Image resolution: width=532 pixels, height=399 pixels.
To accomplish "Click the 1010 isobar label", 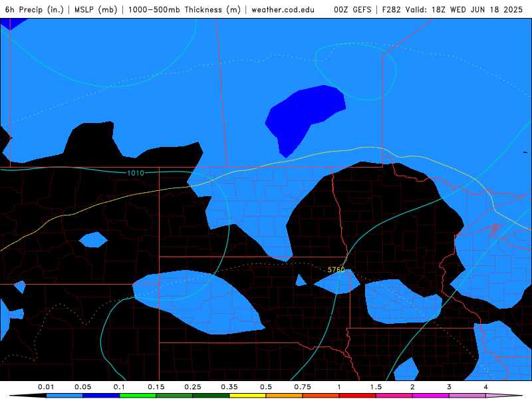I will pyautogui.click(x=136, y=174).
